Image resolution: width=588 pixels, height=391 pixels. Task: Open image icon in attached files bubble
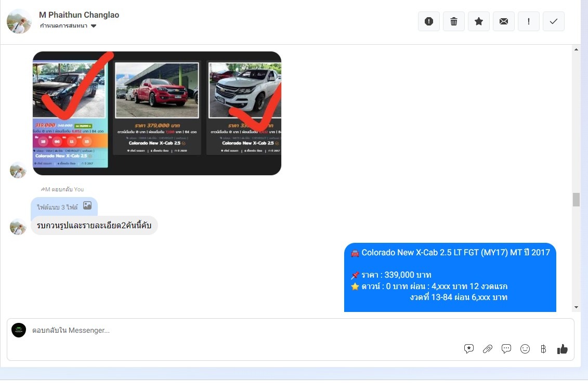[87, 205]
